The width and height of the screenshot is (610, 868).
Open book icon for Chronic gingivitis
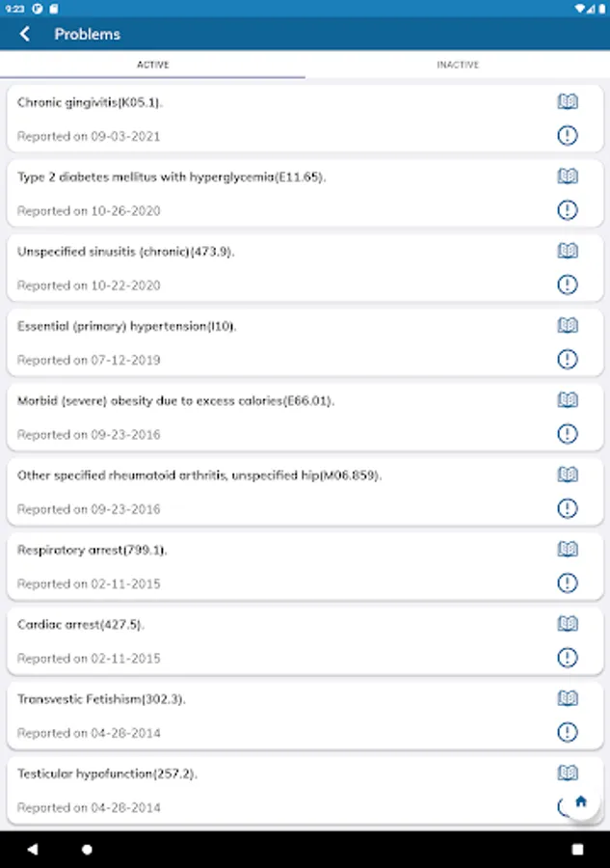coord(568,102)
